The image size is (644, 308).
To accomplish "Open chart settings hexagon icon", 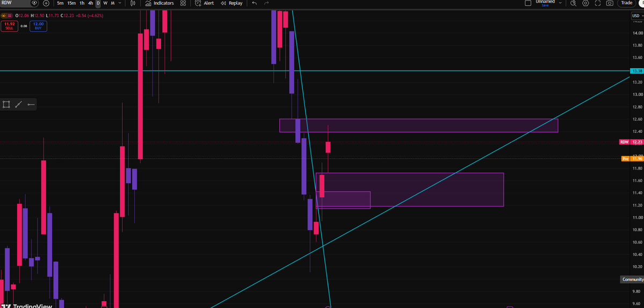I will coord(585,3).
